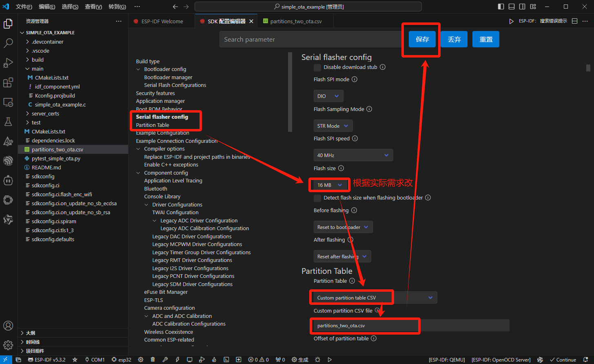Click the monitor device icon in status bar
Screen dimensions: 594x364
[190, 360]
